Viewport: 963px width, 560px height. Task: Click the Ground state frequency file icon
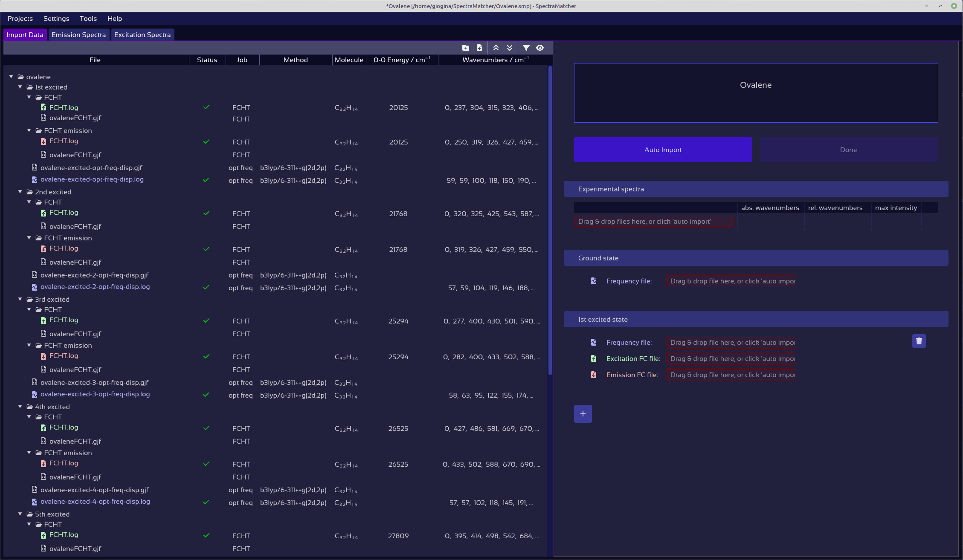pos(594,281)
